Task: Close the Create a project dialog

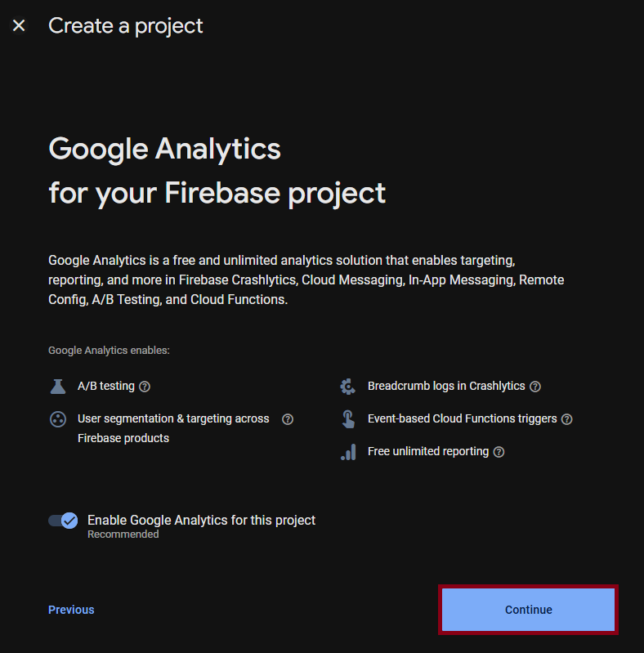Action: click(x=19, y=26)
